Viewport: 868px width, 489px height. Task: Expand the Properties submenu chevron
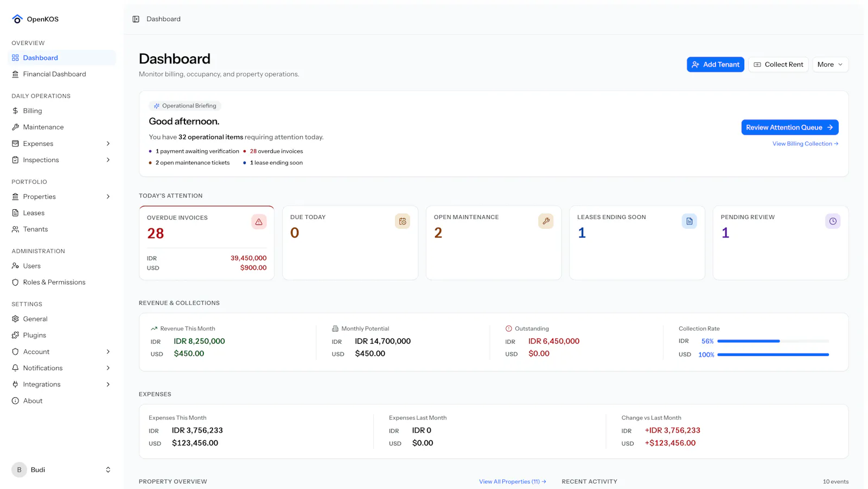pyautogui.click(x=108, y=197)
